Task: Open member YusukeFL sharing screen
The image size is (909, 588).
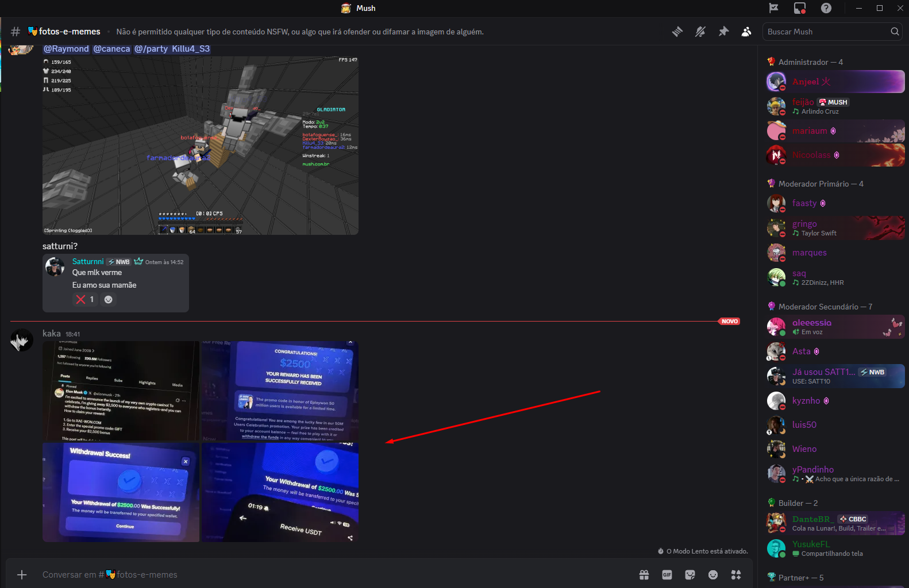Action: (835, 548)
